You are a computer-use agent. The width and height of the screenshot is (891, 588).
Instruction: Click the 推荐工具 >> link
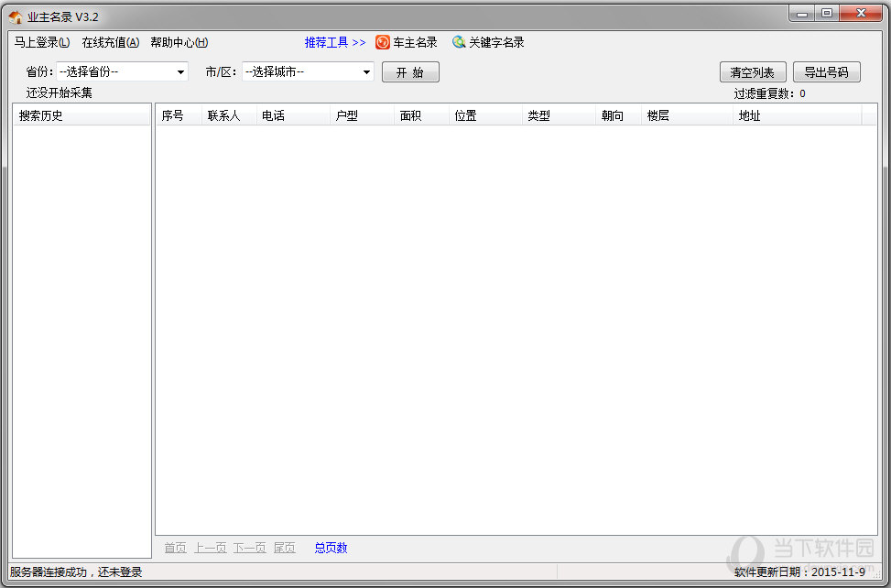coord(335,43)
